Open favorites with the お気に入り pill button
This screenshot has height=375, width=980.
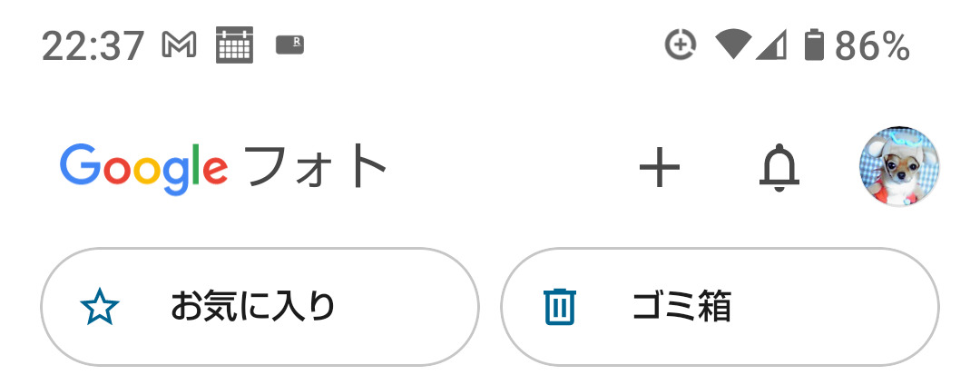tap(260, 307)
